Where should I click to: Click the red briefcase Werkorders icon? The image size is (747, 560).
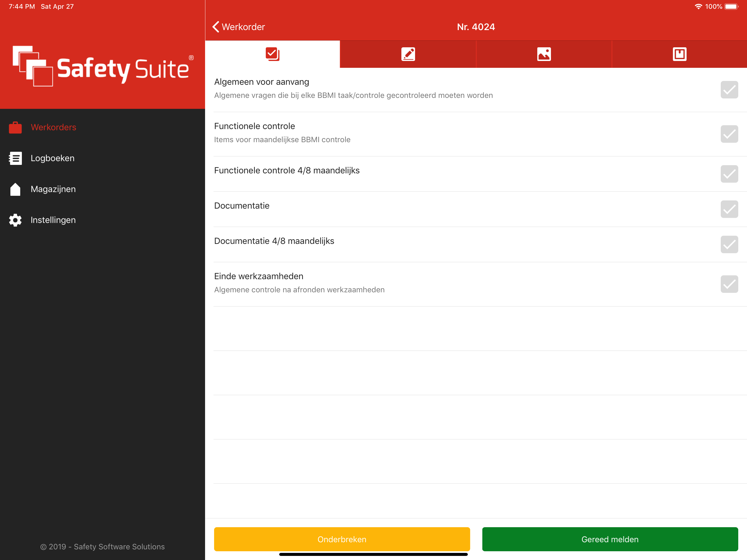pyautogui.click(x=15, y=127)
